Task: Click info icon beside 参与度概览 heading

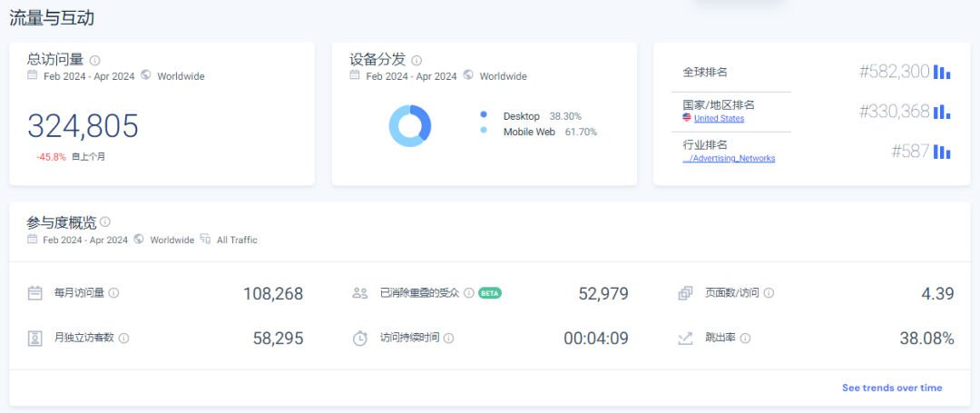Action: coord(105,221)
